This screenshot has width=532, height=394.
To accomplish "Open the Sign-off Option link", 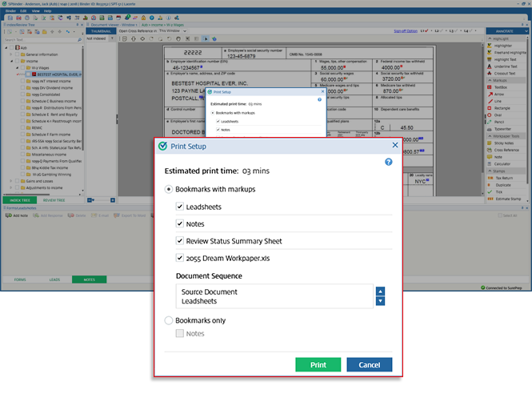I will (406, 30).
